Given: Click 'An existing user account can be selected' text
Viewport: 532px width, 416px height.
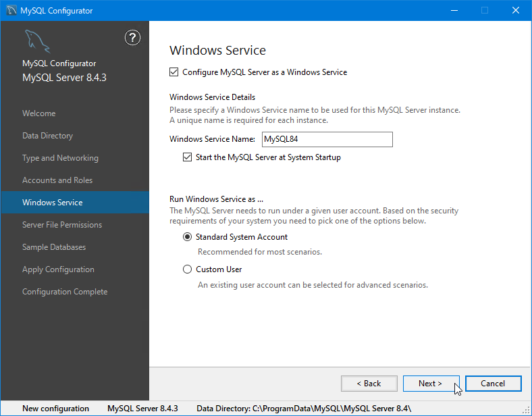Looking at the screenshot, I should coord(313,285).
